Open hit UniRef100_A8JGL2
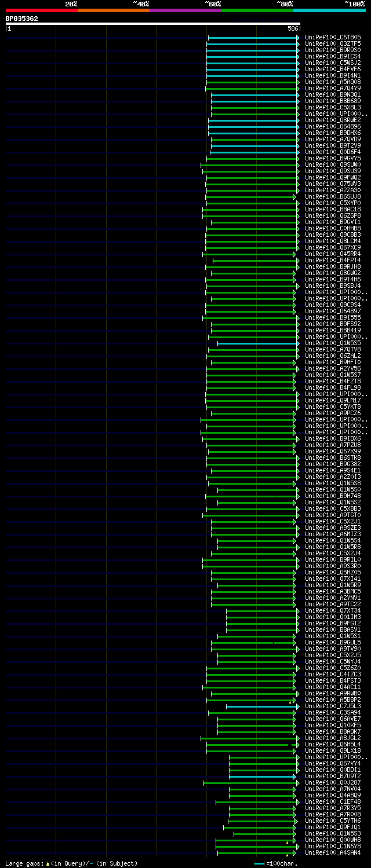Viewport: 371px width, 868px height. click(333, 738)
